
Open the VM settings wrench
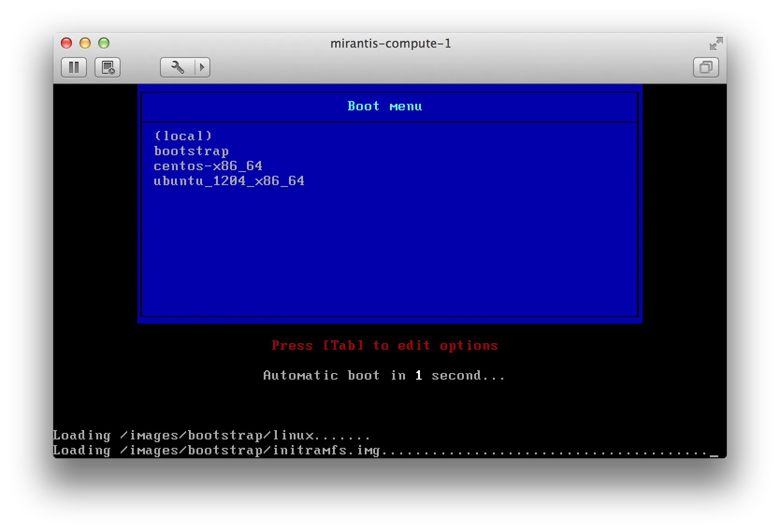point(178,67)
